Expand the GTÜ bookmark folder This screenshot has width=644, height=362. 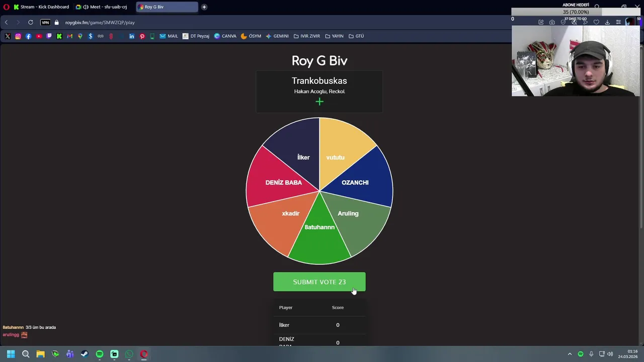point(356,36)
